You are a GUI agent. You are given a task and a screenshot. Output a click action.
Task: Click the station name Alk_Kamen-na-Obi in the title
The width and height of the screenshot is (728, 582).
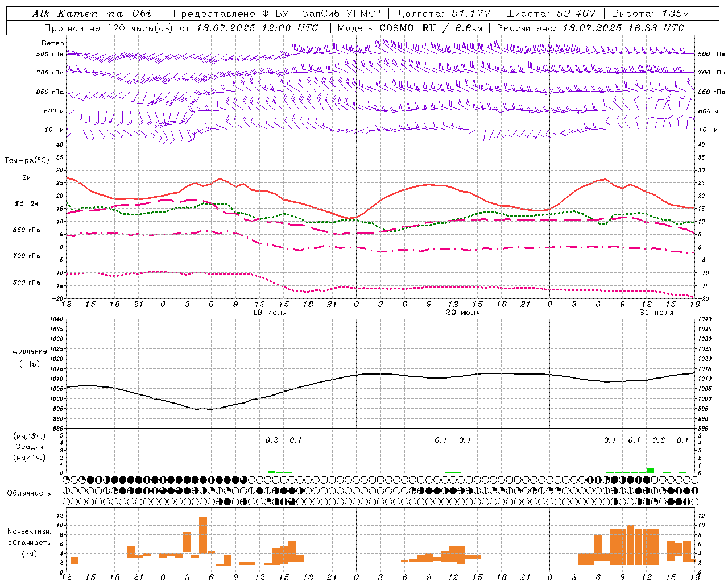92,14
